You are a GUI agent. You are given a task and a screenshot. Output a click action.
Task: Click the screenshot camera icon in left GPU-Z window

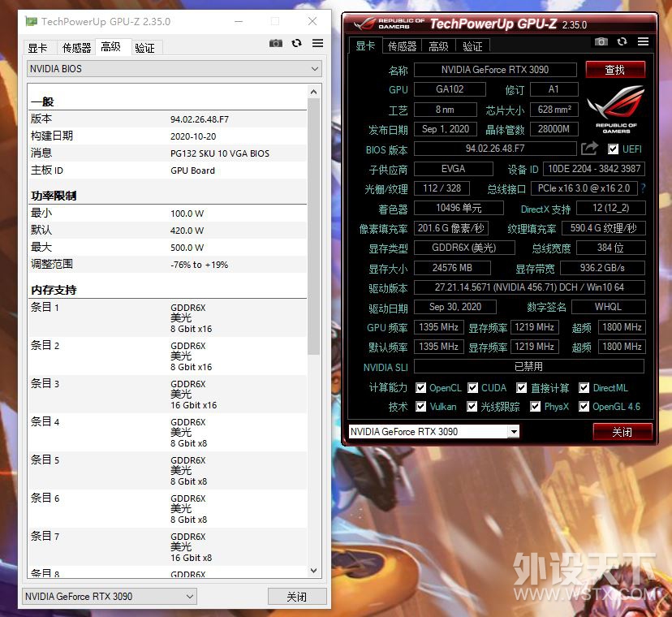pos(276,43)
